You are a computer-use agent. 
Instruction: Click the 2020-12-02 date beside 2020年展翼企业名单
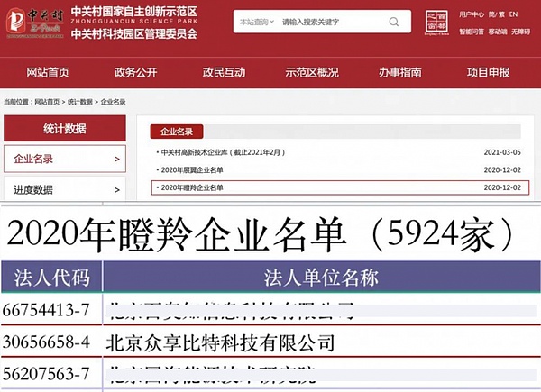tap(502, 169)
